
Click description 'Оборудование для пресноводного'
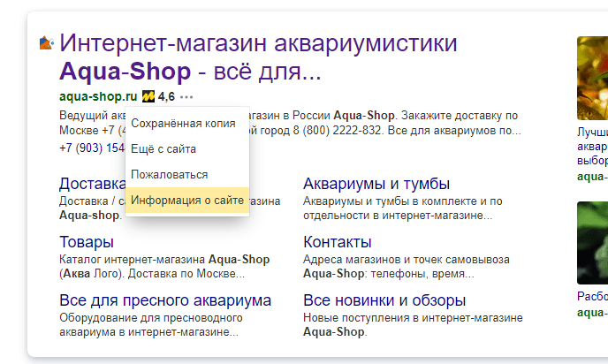[x=151, y=317]
